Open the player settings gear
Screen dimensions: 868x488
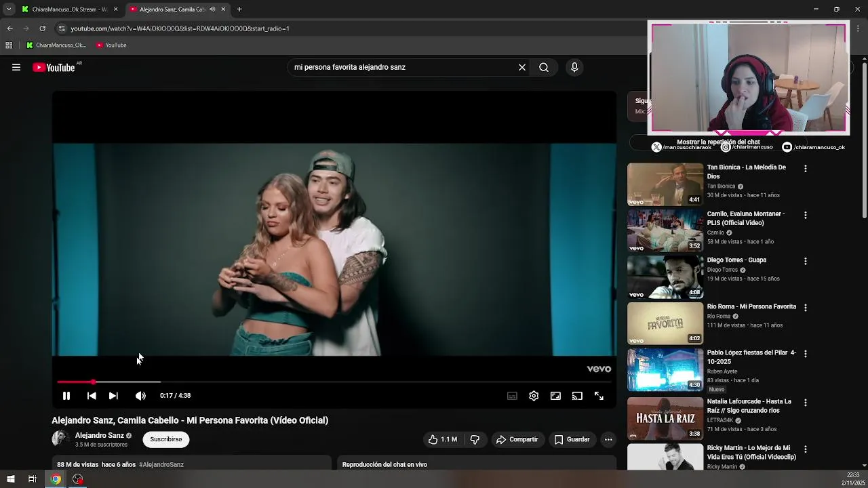click(534, 396)
